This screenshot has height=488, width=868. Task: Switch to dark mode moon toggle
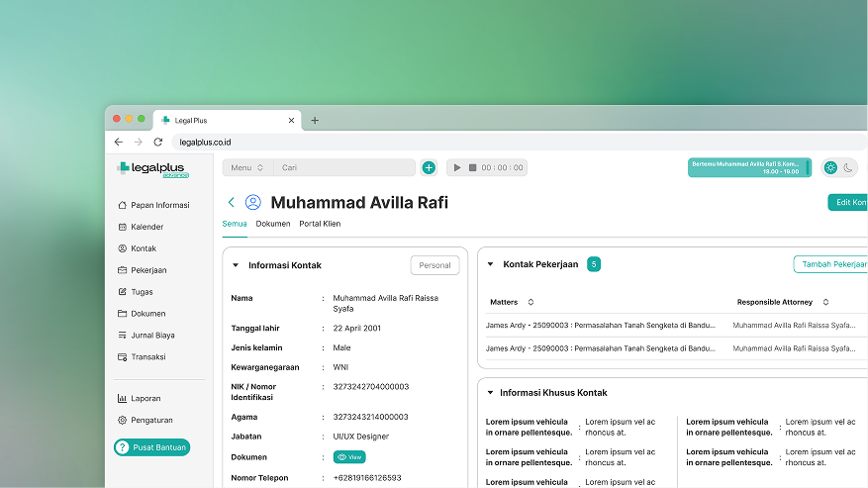pos(848,168)
